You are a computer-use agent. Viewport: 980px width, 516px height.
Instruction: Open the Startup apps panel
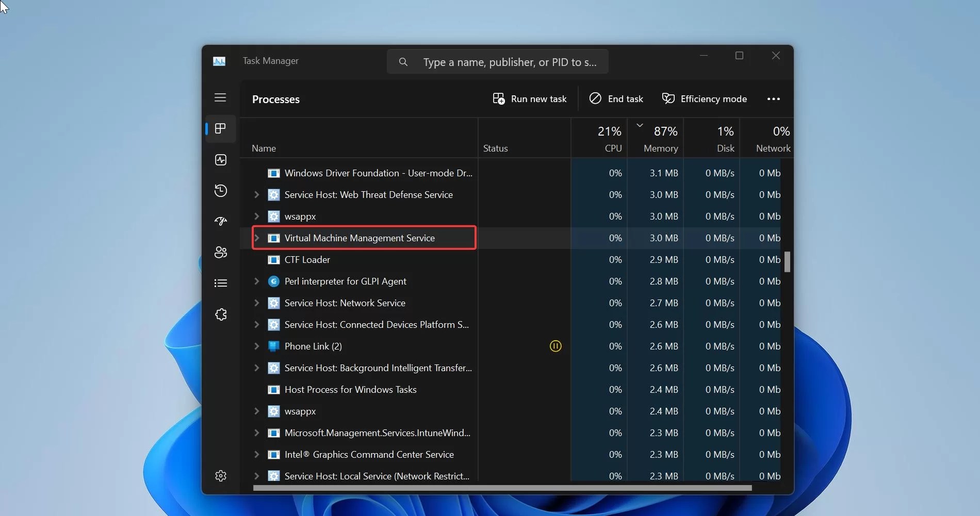(x=220, y=221)
